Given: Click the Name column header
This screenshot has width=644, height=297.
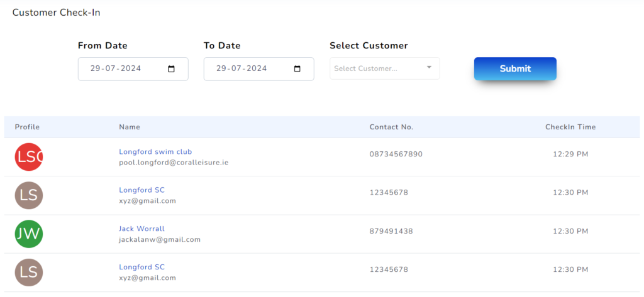Looking at the screenshot, I should [130, 127].
